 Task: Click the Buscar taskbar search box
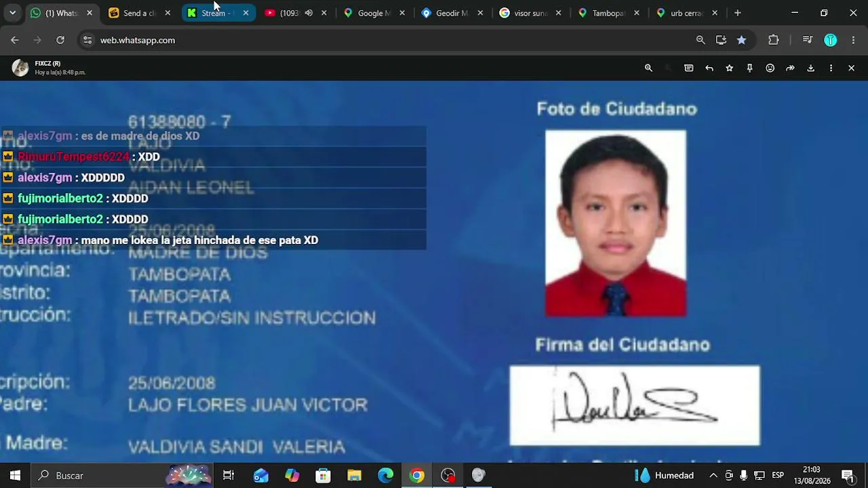coord(122,475)
